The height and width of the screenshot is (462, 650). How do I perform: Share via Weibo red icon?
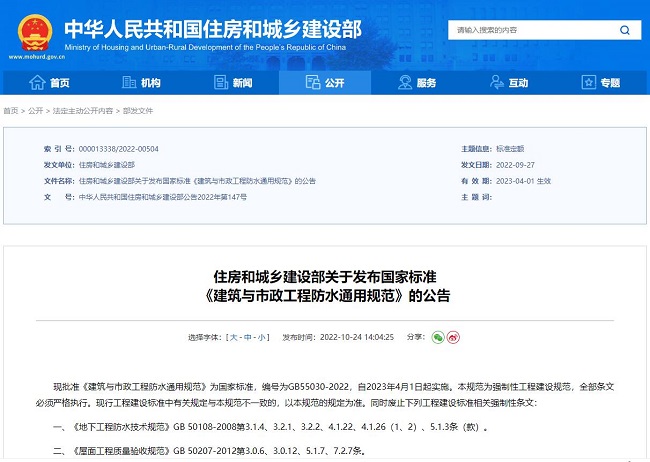point(453,337)
